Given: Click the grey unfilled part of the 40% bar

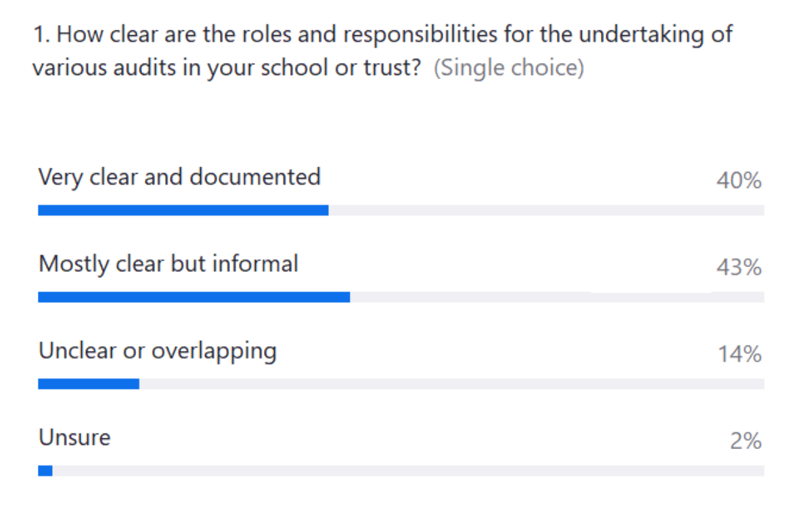Looking at the screenshot, I should (x=545, y=210).
